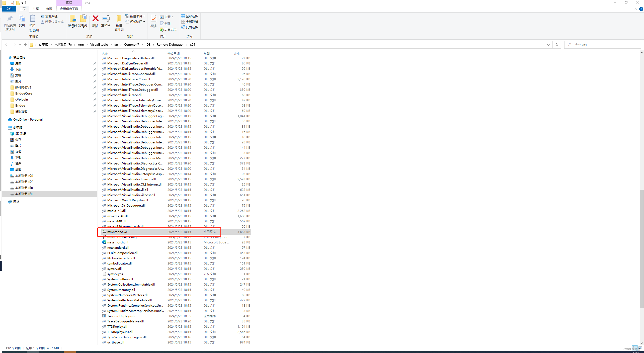Click the Refresh button in address bar
This screenshot has height=353, width=644.
557,45
